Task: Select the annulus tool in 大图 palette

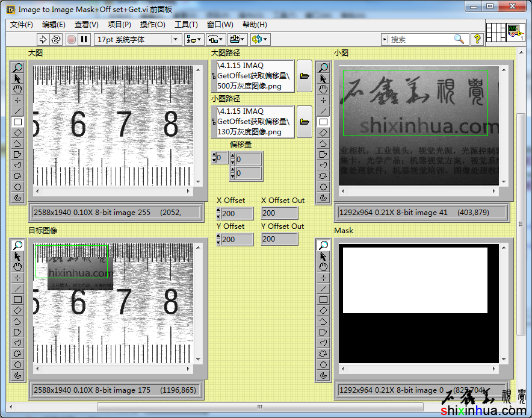Action: pos(17,198)
